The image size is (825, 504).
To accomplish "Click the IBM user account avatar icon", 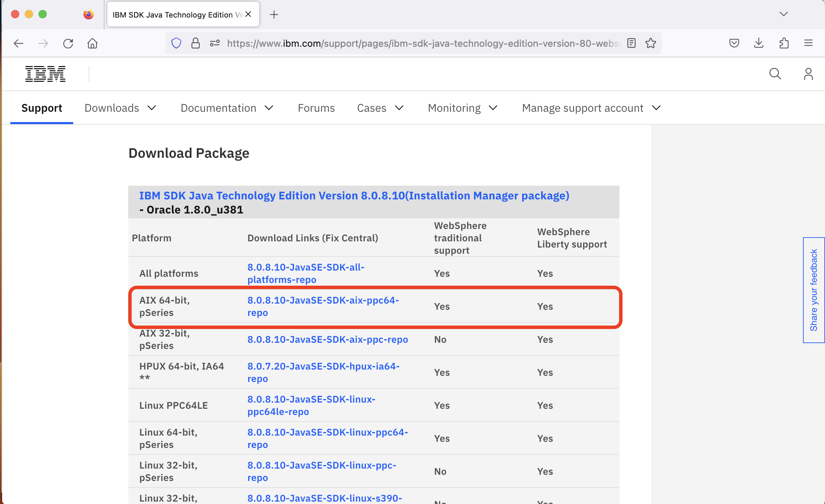I will tap(808, 74).
